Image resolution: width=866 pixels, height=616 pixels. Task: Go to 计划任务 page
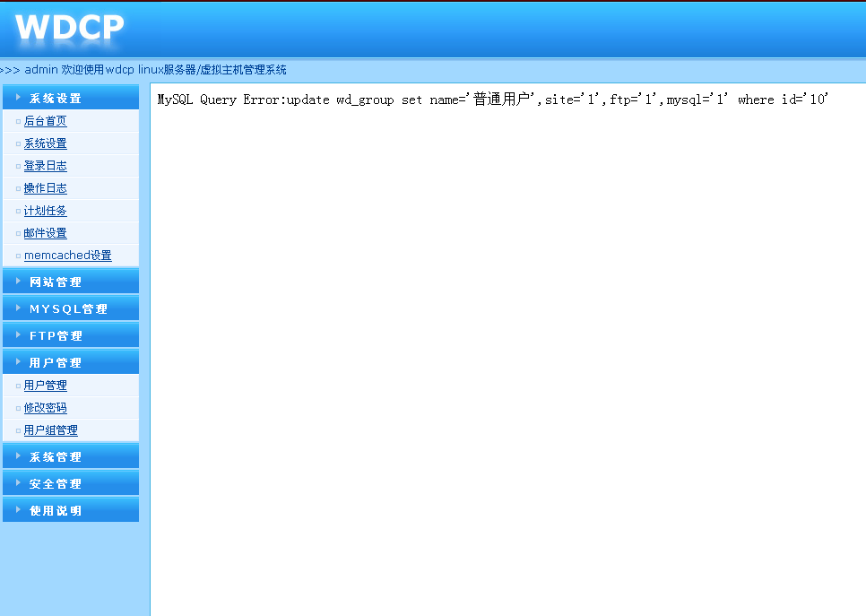point(46,211)
